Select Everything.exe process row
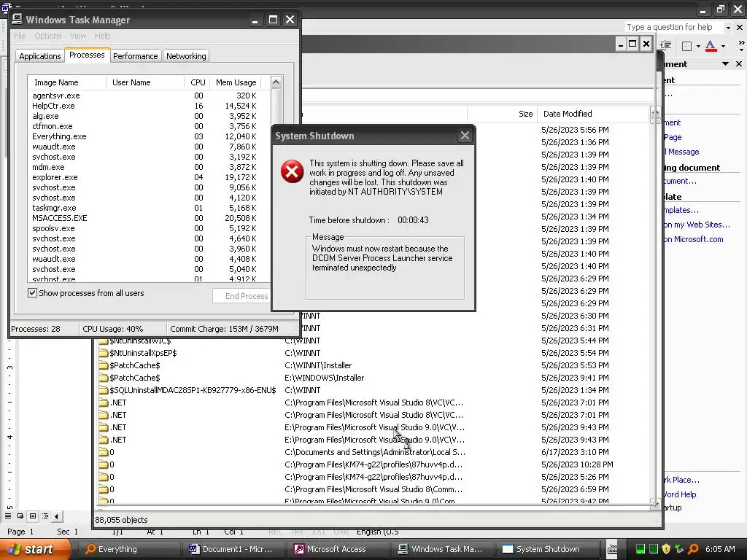The width and height of the screenshot is (747, 560). (149, 136)
